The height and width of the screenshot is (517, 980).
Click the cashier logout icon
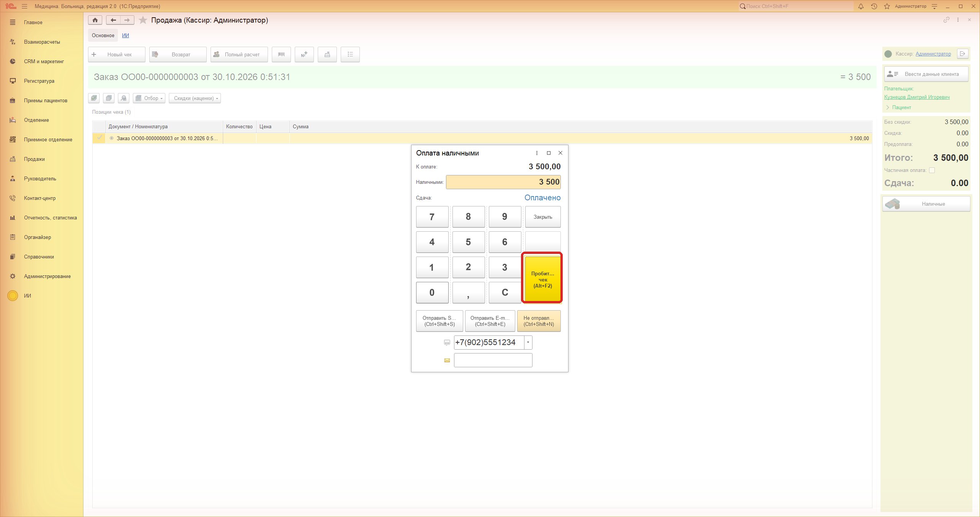click(962, 54)
